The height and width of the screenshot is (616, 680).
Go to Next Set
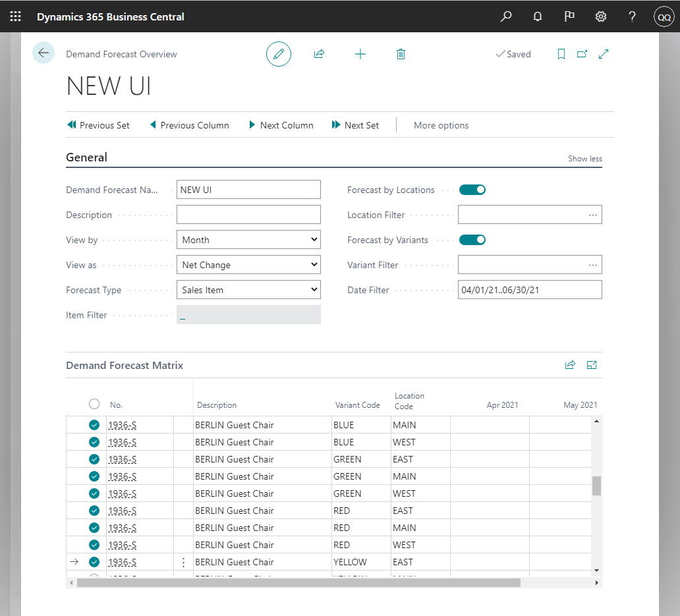click(355, 125)
